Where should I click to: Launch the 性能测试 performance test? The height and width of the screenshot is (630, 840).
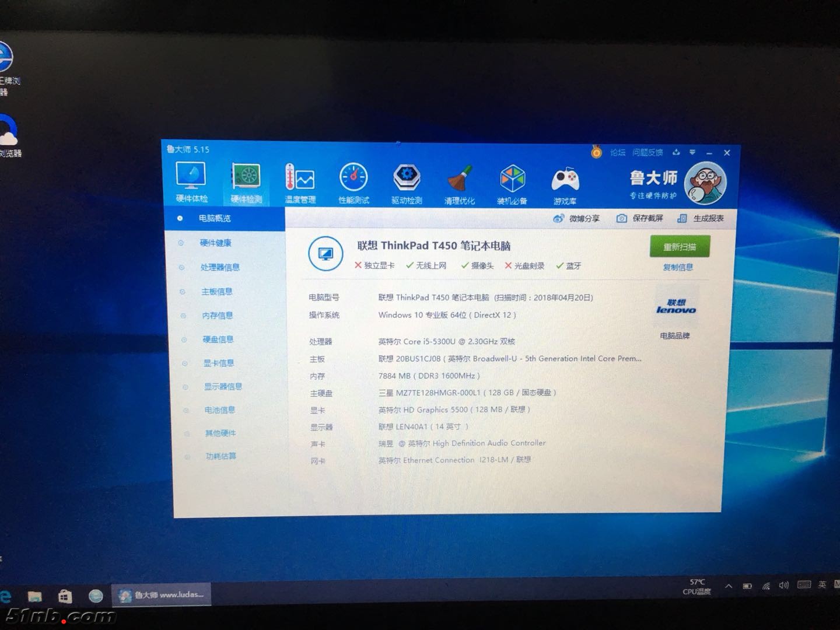353,183
